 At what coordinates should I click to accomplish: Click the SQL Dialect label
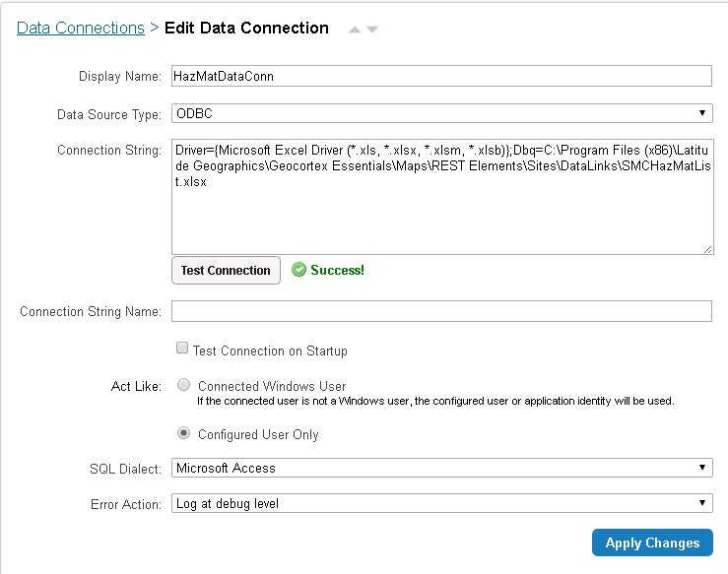pyautogui.click(x=125, y=469)
